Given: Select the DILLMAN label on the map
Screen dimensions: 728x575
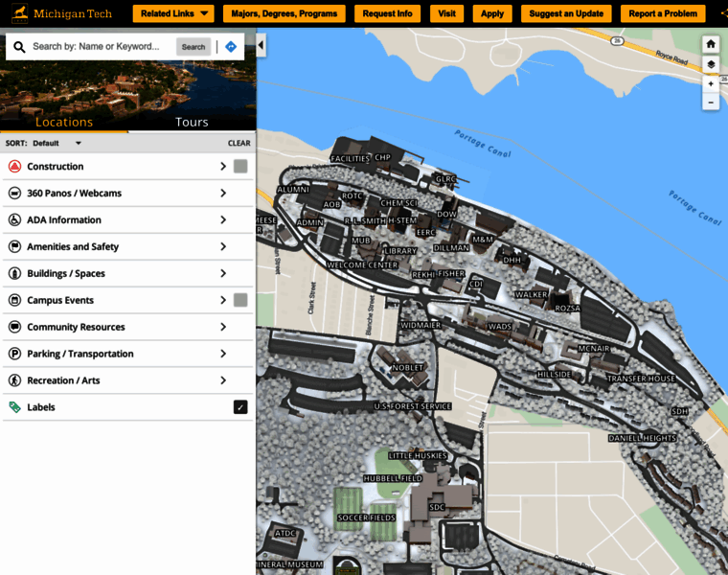Looking at the screenshot, I should pyautogui.click(x=451, y=248).
